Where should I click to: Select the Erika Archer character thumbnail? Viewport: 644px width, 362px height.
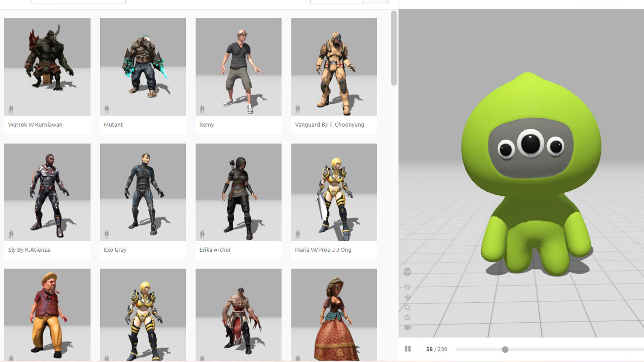click(x=238, y=192)
